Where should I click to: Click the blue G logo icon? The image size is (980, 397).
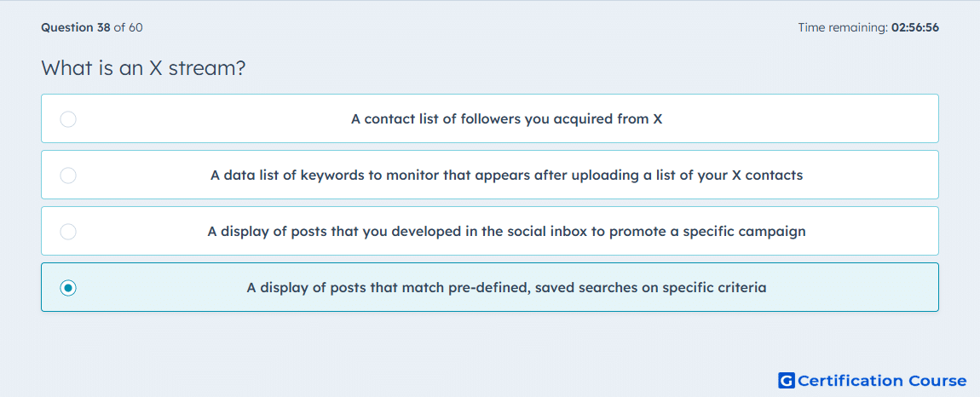tap(787, 380)
